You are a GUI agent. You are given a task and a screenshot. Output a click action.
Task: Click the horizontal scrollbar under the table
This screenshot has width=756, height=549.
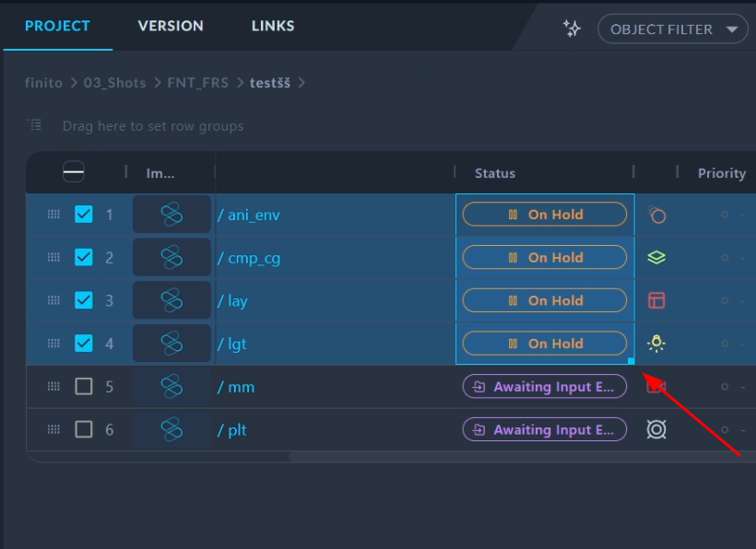(516, 456)
